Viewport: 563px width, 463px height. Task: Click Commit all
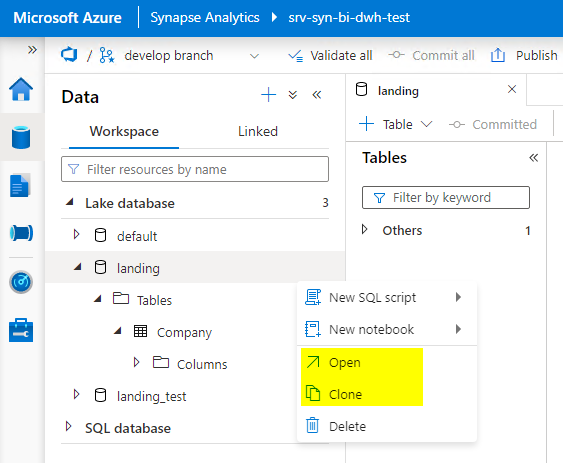pos(431,55)
